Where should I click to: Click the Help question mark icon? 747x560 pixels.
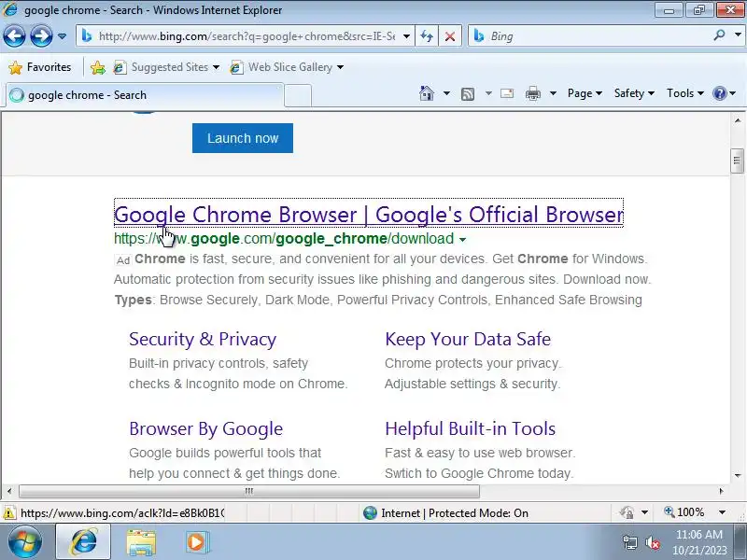pyautogui.click(x=719, y=93)
